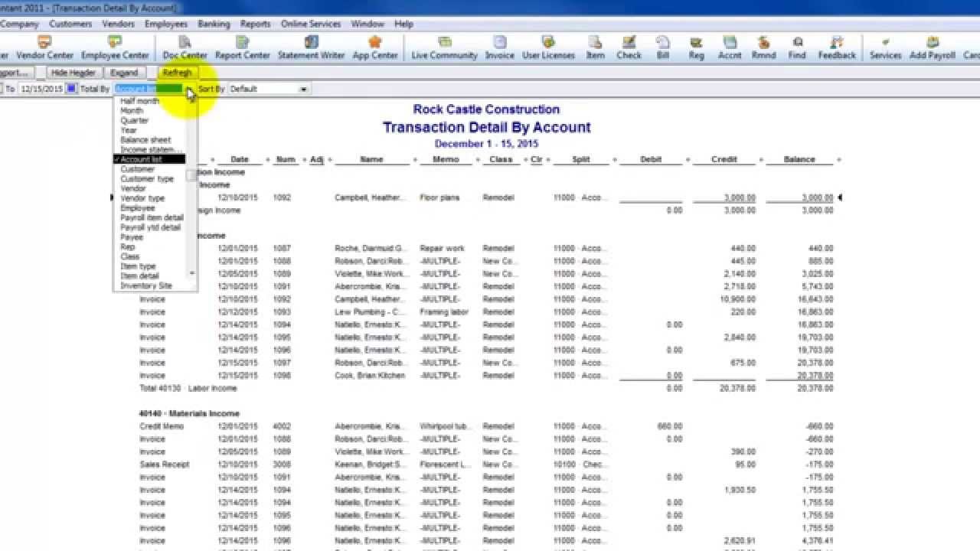
Task: Open the Feedback icon
Action: [x=837, y=47]
